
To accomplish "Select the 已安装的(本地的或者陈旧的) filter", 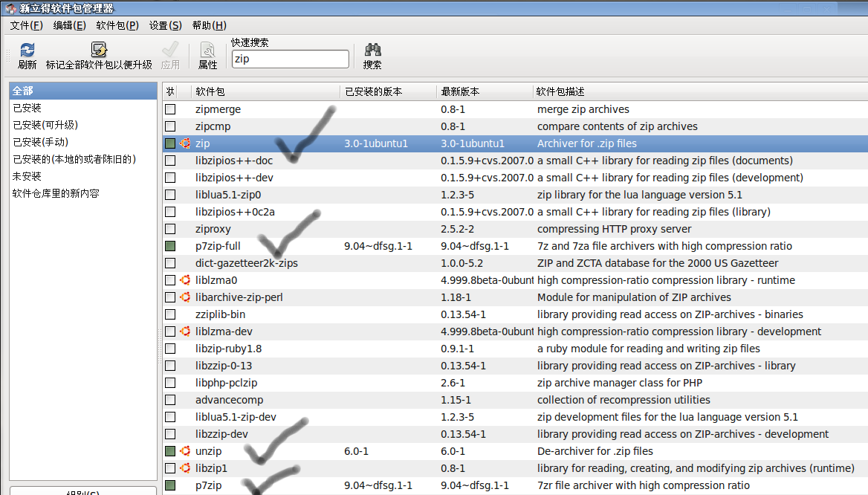I will (74, 160).
